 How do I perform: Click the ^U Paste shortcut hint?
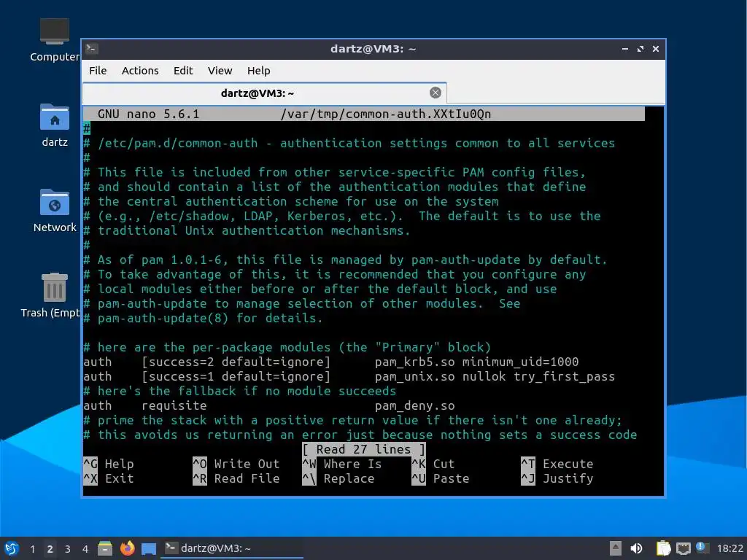coord(441,478)
